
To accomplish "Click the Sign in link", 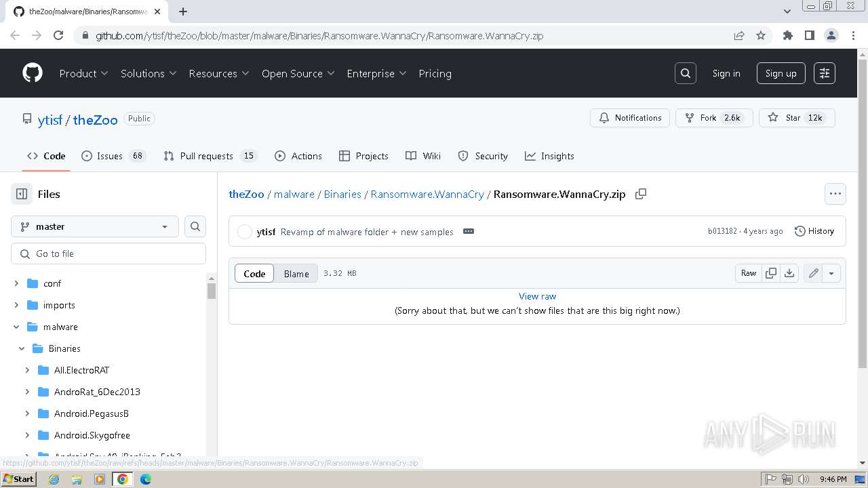I will pos(726,73).
